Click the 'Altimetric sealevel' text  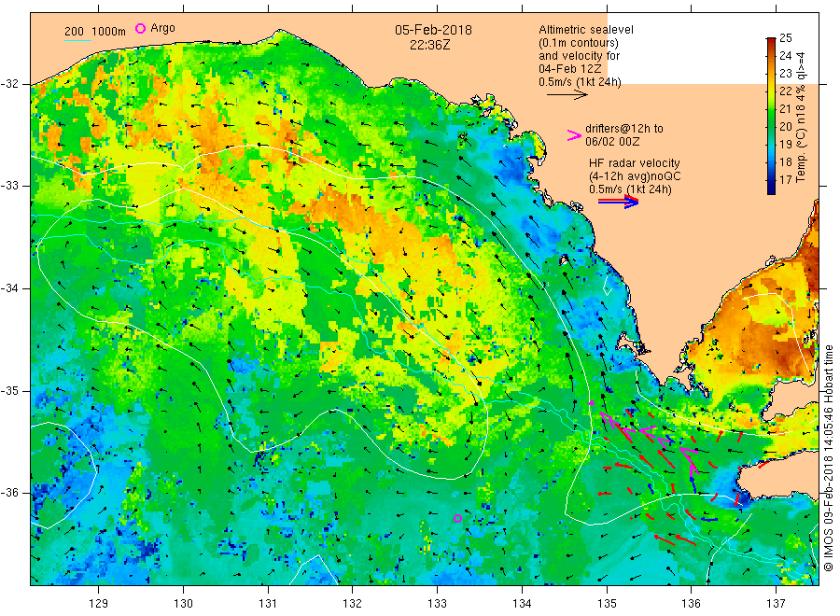586,30
